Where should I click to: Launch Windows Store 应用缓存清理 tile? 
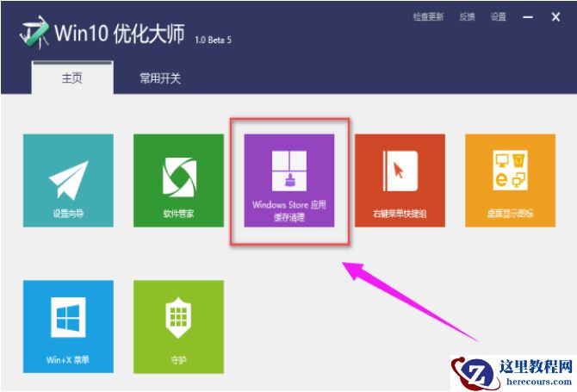(289, 180)
